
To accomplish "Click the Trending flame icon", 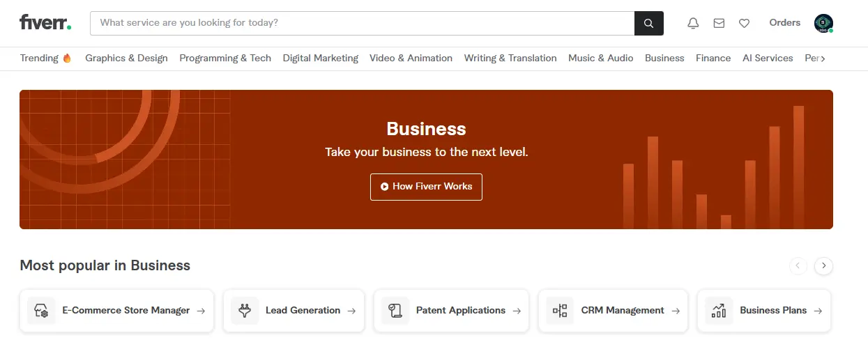I will [x=67, y=58].
